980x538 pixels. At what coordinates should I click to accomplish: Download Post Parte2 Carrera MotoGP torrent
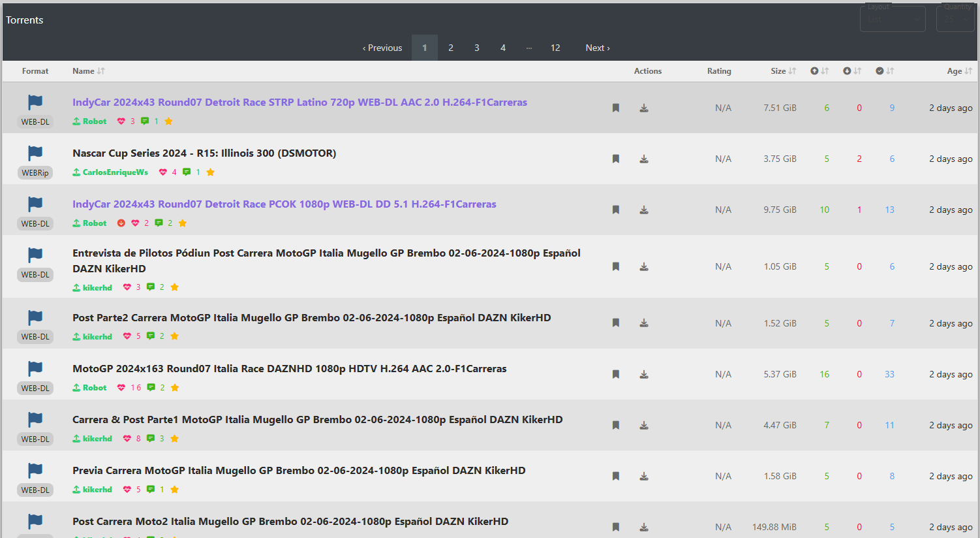coord(644,323)
